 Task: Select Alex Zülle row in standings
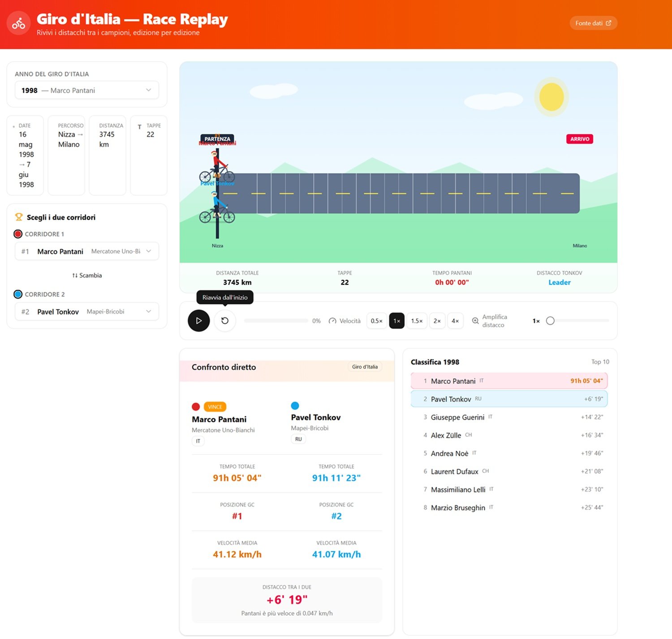click(509, 435)
